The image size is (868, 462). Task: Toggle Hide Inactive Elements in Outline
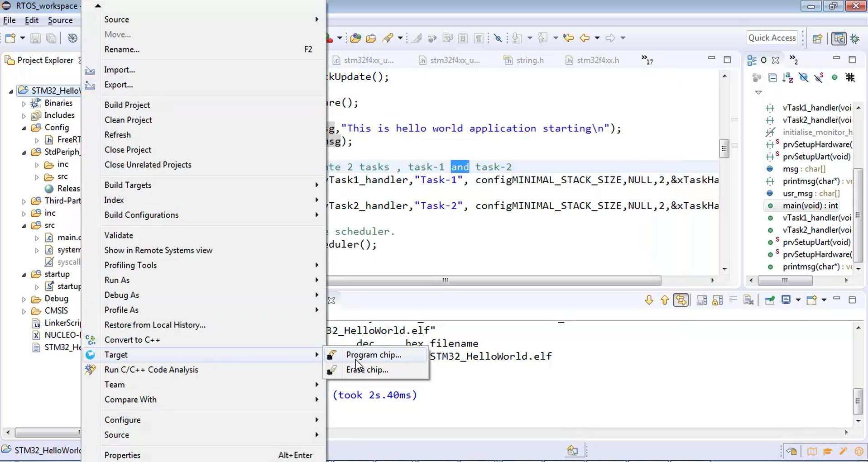[x=850, y=77]
